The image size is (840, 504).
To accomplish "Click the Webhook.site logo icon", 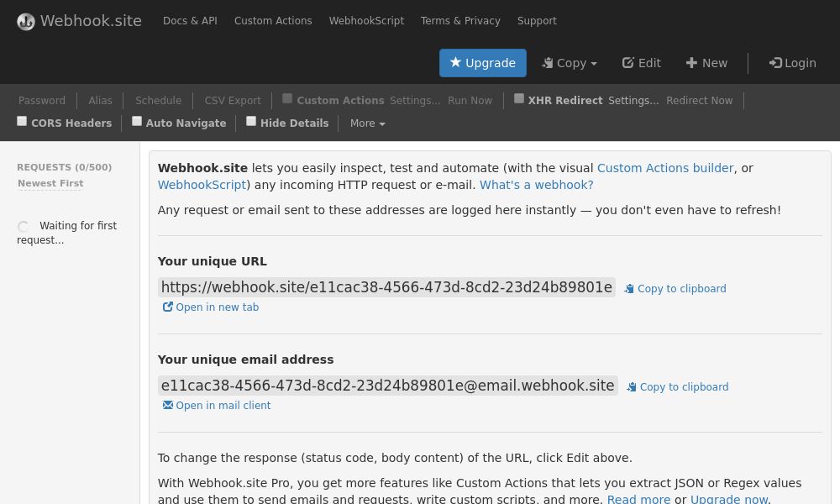I will pos(26,22).
